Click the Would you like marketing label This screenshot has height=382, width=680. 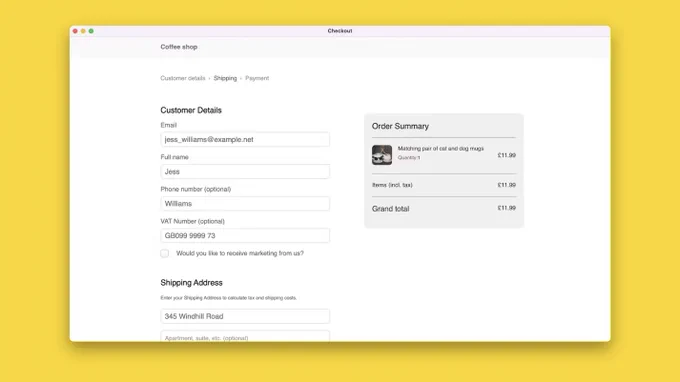point(240,253)
